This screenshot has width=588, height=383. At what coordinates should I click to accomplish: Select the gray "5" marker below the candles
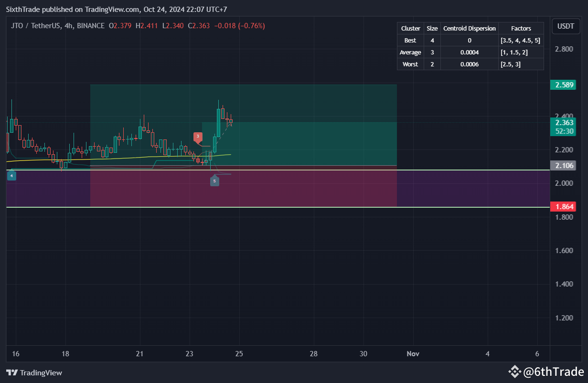(214, 181)
